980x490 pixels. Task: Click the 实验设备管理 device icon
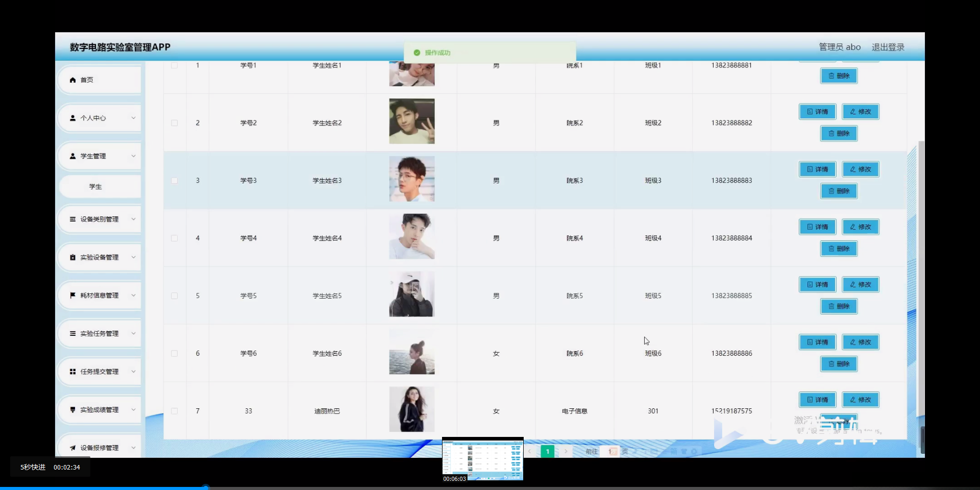pyautogui.click(x=72, y=257)
